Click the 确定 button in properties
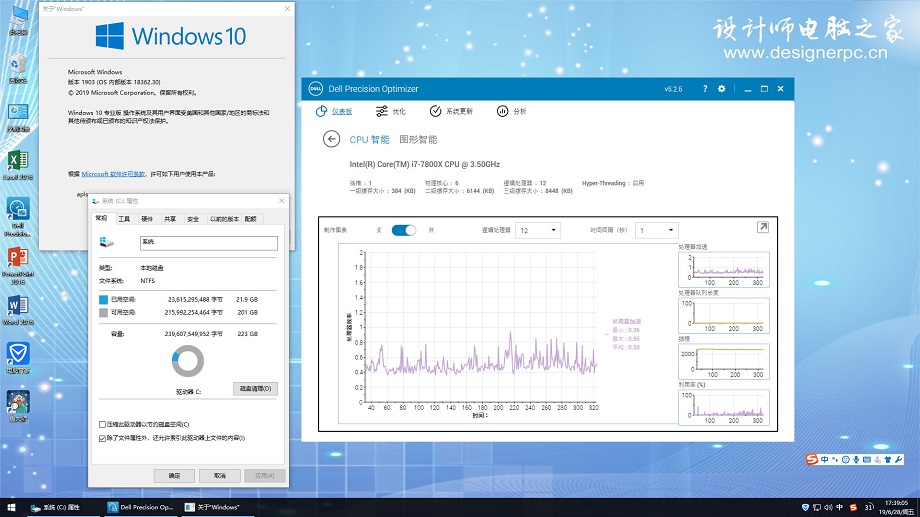The width and height of the screenshot is (920, 517). (x=174, y=475)
